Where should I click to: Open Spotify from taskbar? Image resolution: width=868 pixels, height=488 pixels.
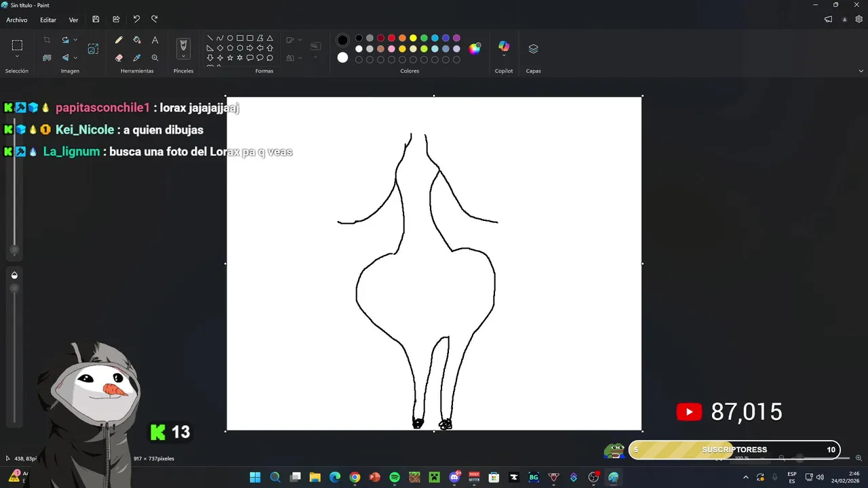click(x=395, y=477)
